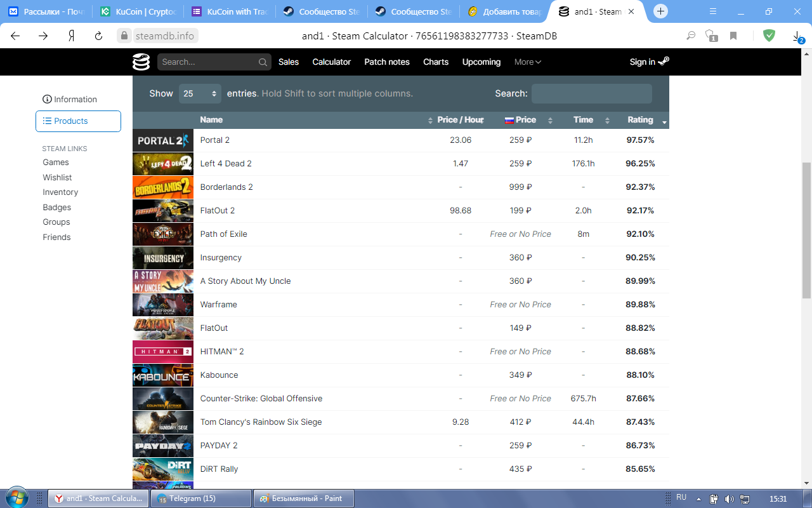Click the table Search input field
Viewport: 812px width, 508px height.
tap(591, 93)
